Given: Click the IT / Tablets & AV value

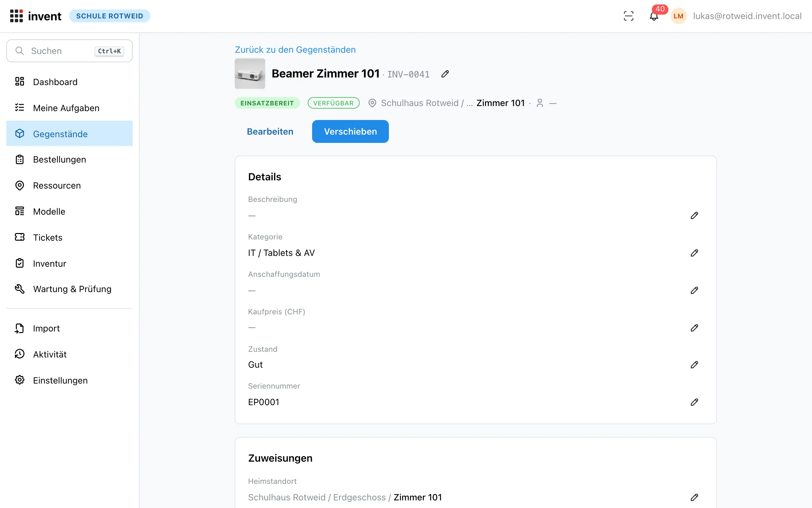Looking at the screenshot, I should tap(281, 253).
